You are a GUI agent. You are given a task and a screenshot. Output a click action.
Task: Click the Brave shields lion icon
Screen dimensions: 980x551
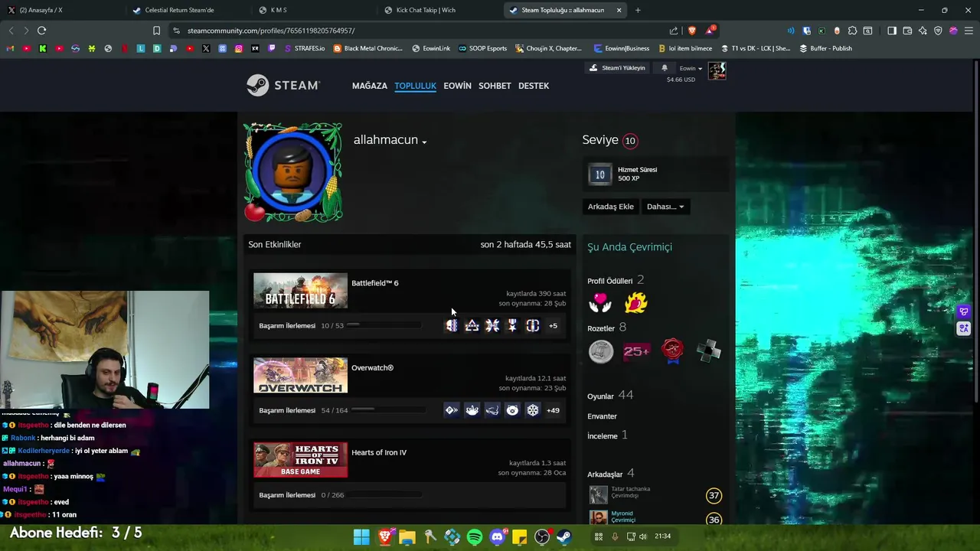tap(692, 31)
